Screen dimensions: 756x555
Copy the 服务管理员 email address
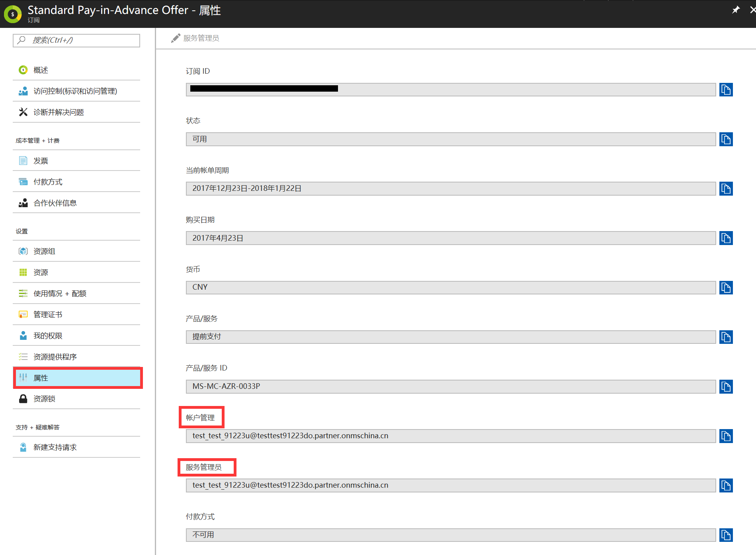(726, 486)
